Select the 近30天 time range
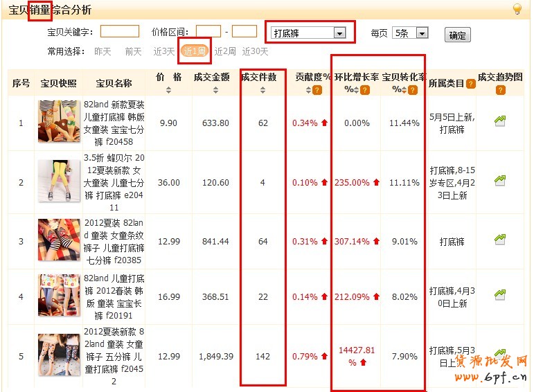 point(254,51)
